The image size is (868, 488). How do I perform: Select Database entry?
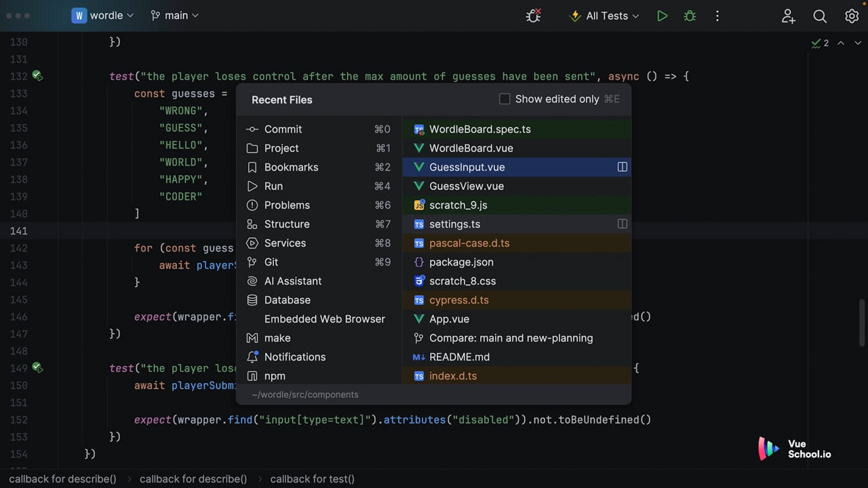coord(319,300)
